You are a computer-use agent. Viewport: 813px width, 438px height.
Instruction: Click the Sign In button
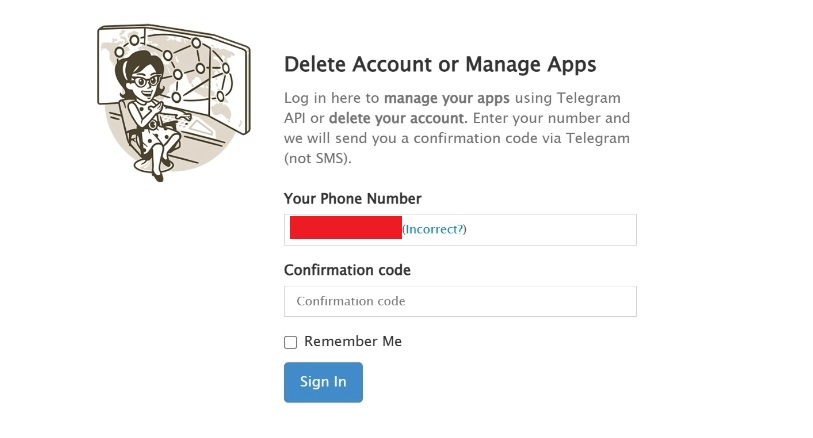(x=323, y=382)
